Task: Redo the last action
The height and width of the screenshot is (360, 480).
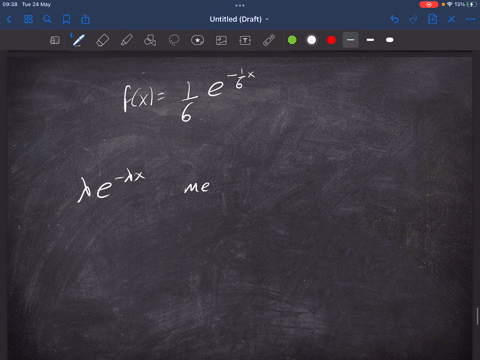Action: point(413,19)
